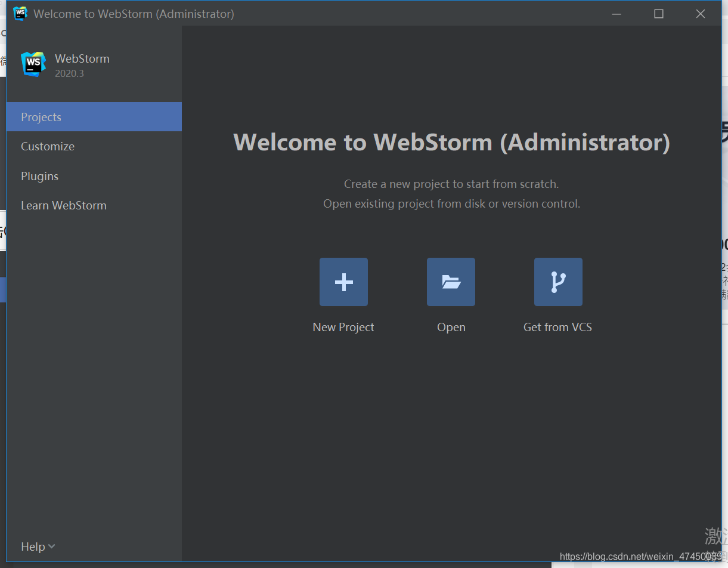Open Learn WebStorm section
This screenshot has height=568, width=728.
[x=94, y=205]
